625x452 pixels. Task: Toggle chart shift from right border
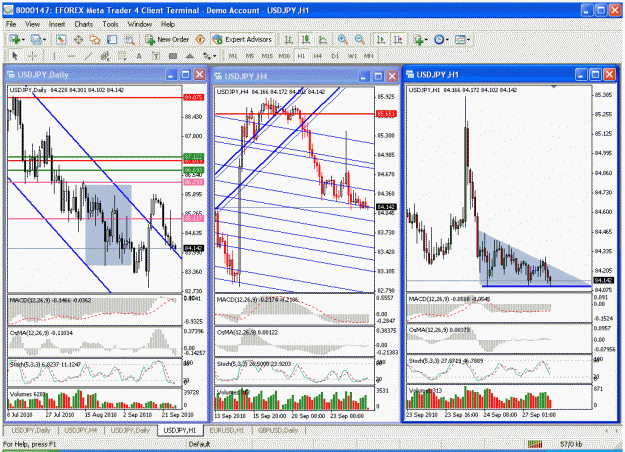coord(398,39)
